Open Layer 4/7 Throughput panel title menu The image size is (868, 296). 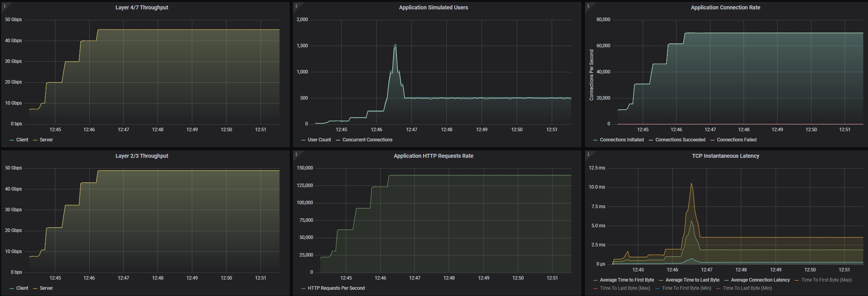click(142, 7)
